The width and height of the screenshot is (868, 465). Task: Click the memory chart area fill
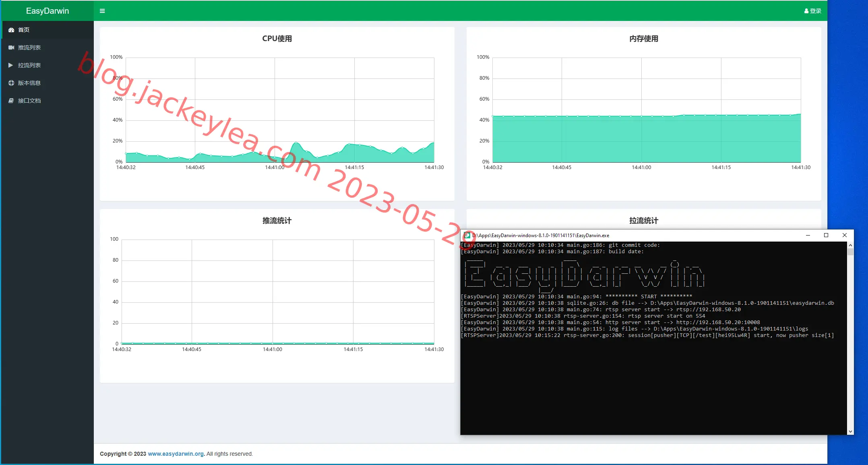[x=647, y=139]
